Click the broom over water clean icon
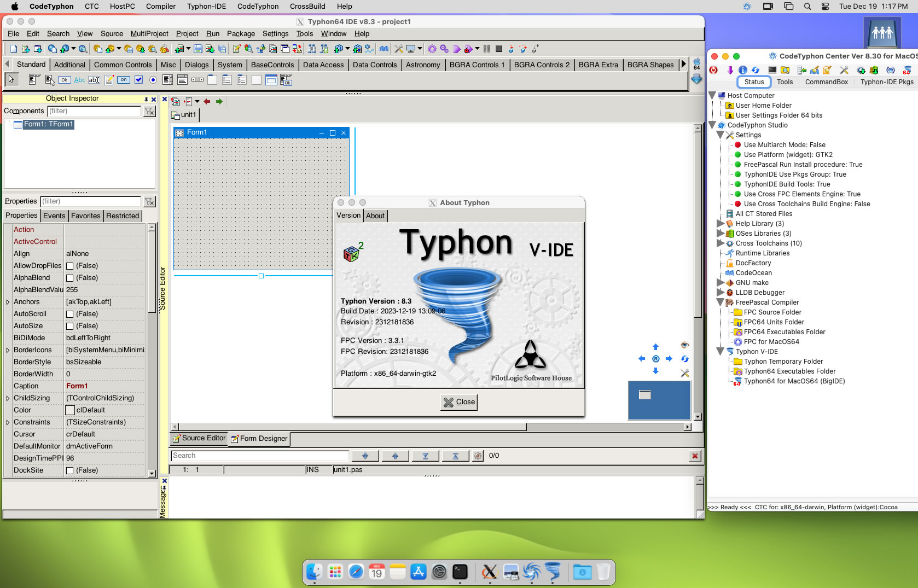This screenshot has width=918, height=588. (x=815, y=70)
